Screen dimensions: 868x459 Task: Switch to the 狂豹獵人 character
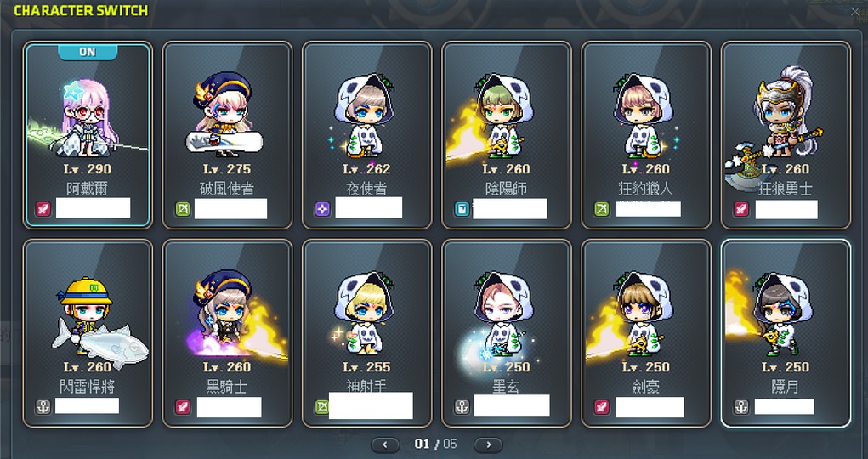click(x=645, y=135)
